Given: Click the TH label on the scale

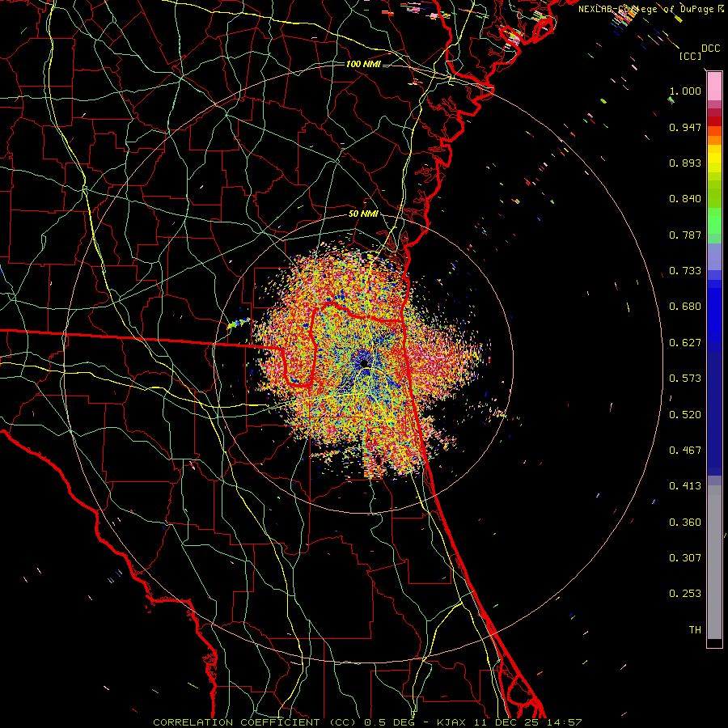Looking at the screenshot, I should pos(695,630).
